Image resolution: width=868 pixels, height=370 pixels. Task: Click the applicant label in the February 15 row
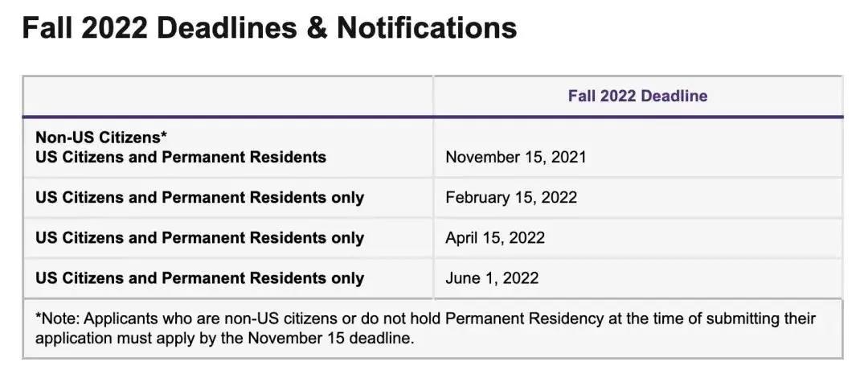click(199, 197)
